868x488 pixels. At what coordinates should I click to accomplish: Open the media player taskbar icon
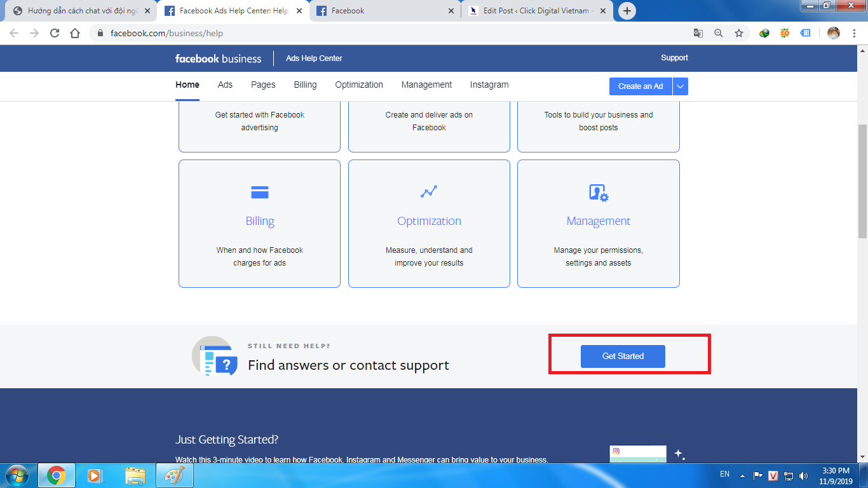point(95,475)
